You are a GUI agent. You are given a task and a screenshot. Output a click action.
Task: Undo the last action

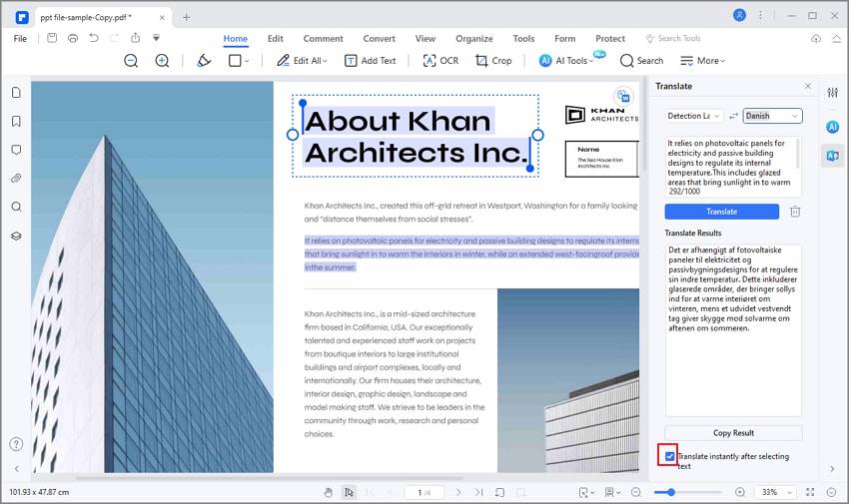tap(94, 38)
